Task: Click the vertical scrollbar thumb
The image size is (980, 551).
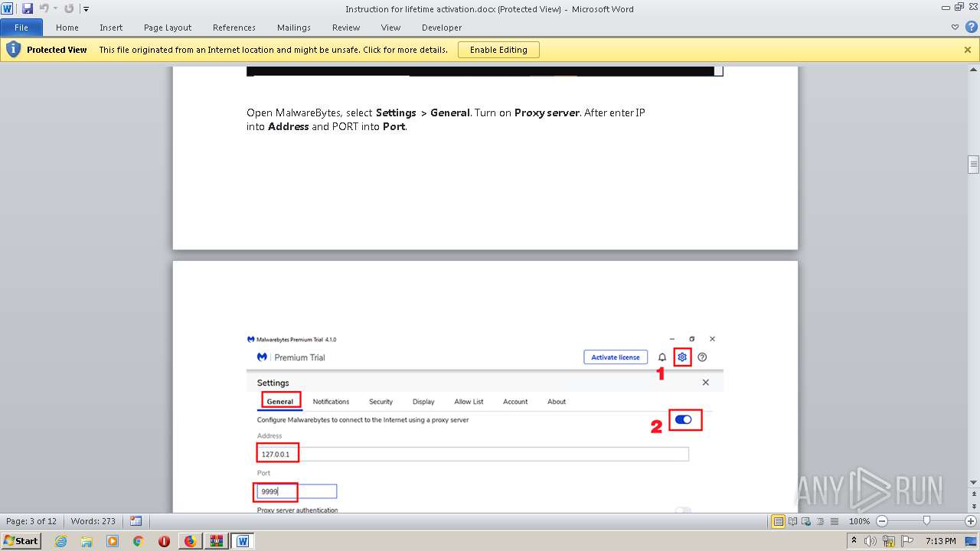Action: (973, 165)
